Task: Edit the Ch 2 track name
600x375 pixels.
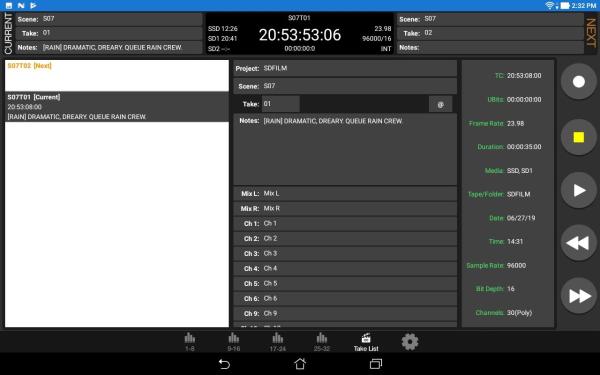Action: click(345, 238)
